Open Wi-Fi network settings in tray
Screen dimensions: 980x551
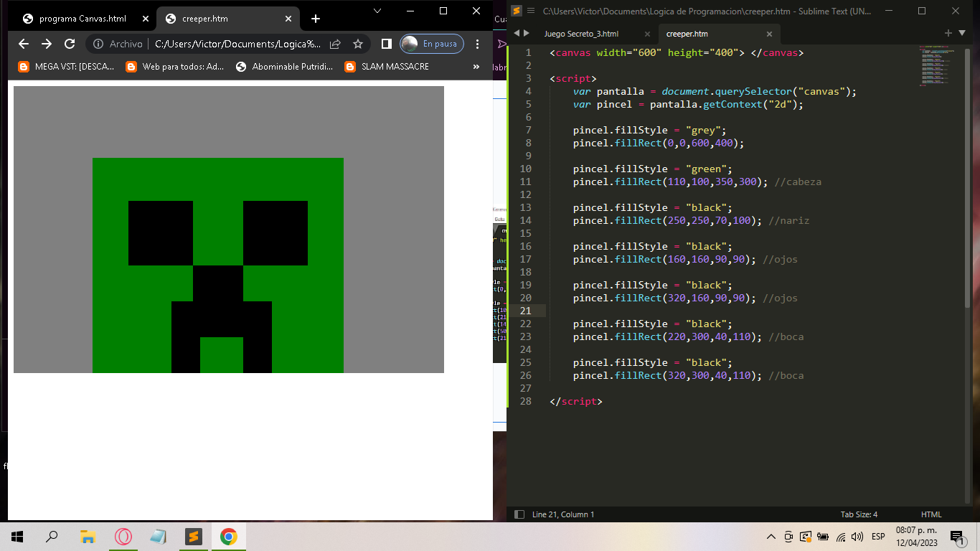click(x=841, y=537)
